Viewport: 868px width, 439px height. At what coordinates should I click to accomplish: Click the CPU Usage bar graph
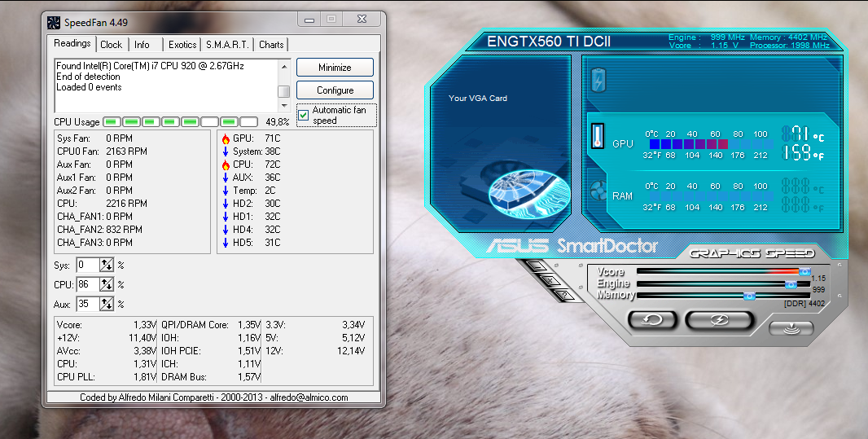(x=181, y=122)
